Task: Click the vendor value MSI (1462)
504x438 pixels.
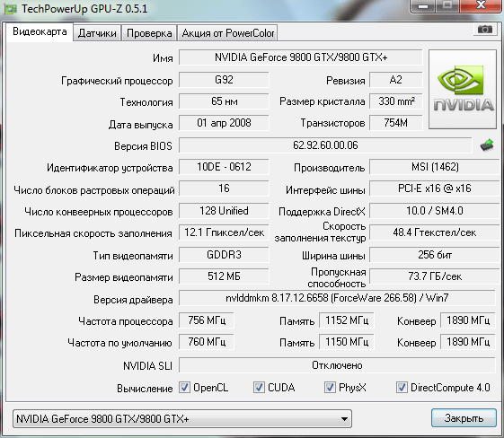Action: [435, 167]
